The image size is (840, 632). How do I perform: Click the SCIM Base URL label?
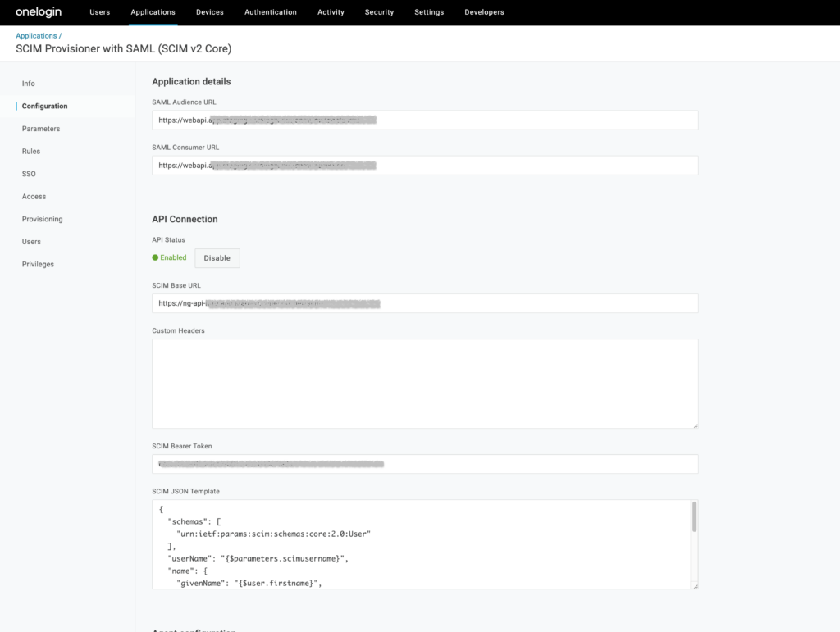(x=176, y=285)
